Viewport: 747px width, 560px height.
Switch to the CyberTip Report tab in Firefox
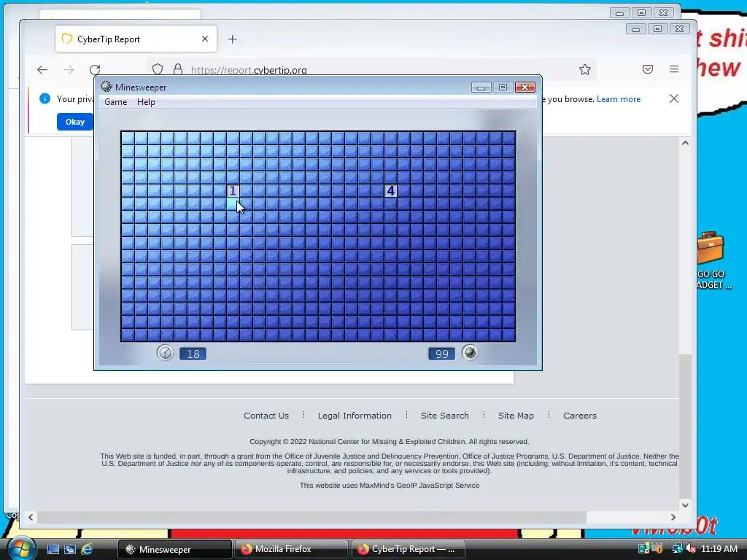[136, 39]
